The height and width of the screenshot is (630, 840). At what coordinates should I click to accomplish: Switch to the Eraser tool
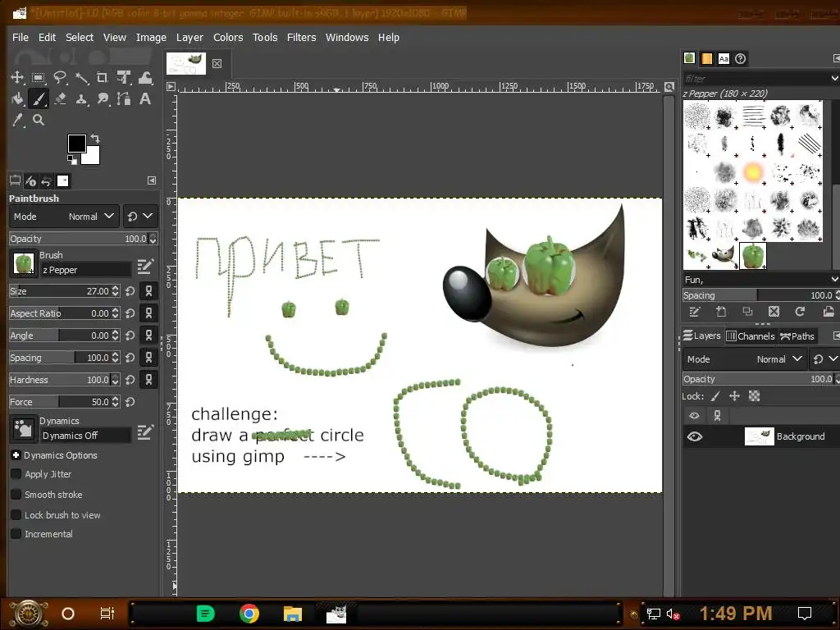[60, 99]
